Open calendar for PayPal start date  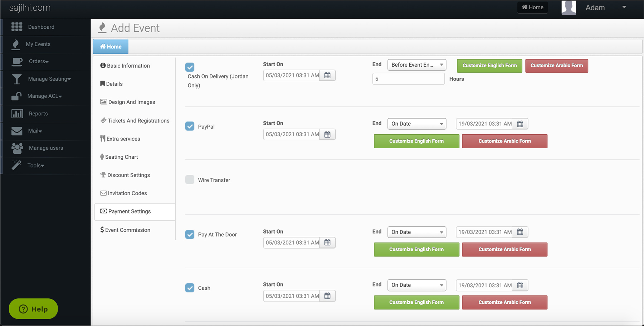coord(327,134)
